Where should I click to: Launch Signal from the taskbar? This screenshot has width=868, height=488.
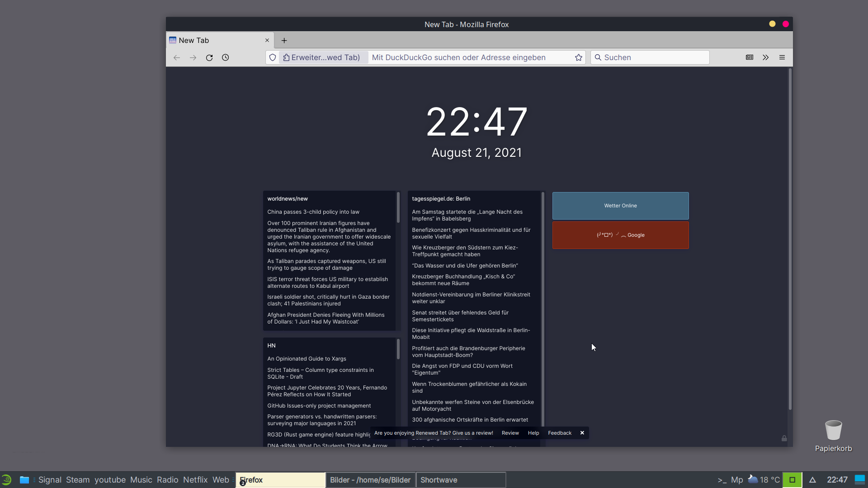coord(50,480)
